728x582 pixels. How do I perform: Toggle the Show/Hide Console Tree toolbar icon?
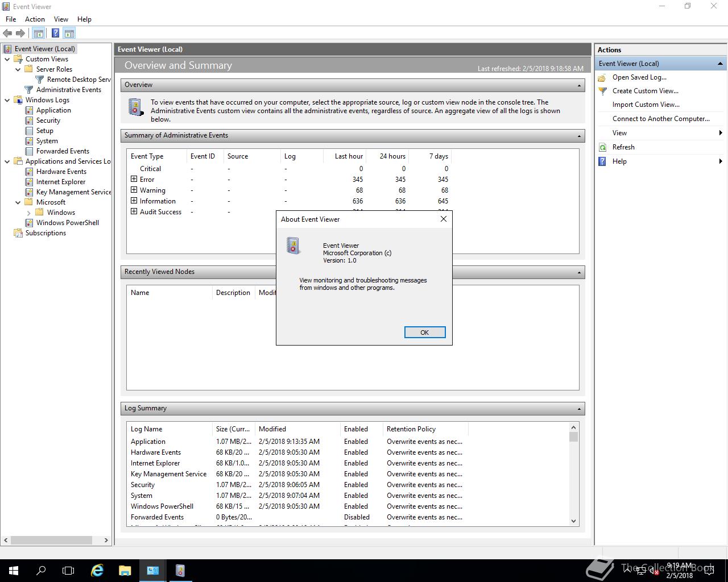tap(38, 34)
